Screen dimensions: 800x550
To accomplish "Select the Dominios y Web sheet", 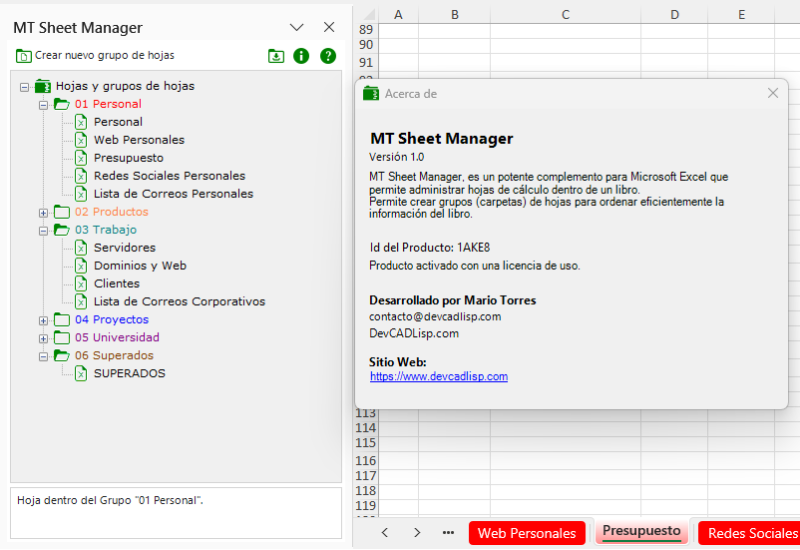I will 140,265.
